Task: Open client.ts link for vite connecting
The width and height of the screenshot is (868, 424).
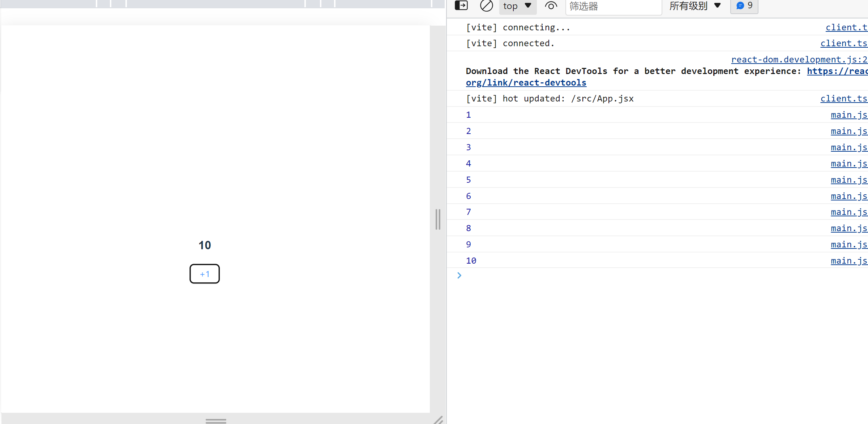Action: tap(847, 27)
